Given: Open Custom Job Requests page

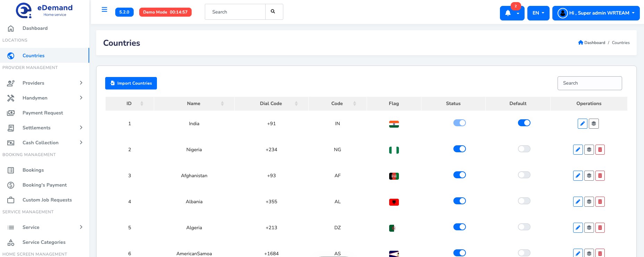Looking at the screenshot, I should click(44, 200).
